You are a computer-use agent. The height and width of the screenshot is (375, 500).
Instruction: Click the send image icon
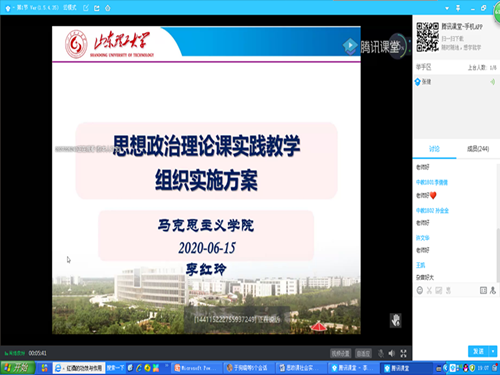(439, 290)
